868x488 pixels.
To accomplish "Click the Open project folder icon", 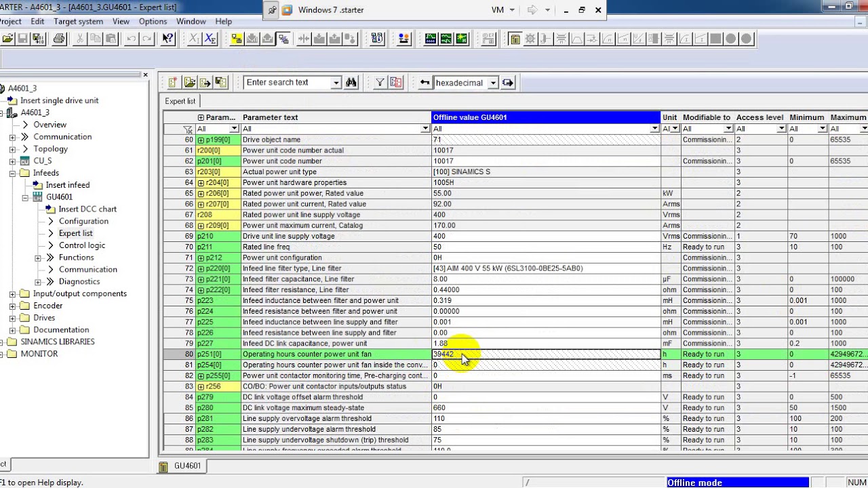I will [x=7, y=39].
